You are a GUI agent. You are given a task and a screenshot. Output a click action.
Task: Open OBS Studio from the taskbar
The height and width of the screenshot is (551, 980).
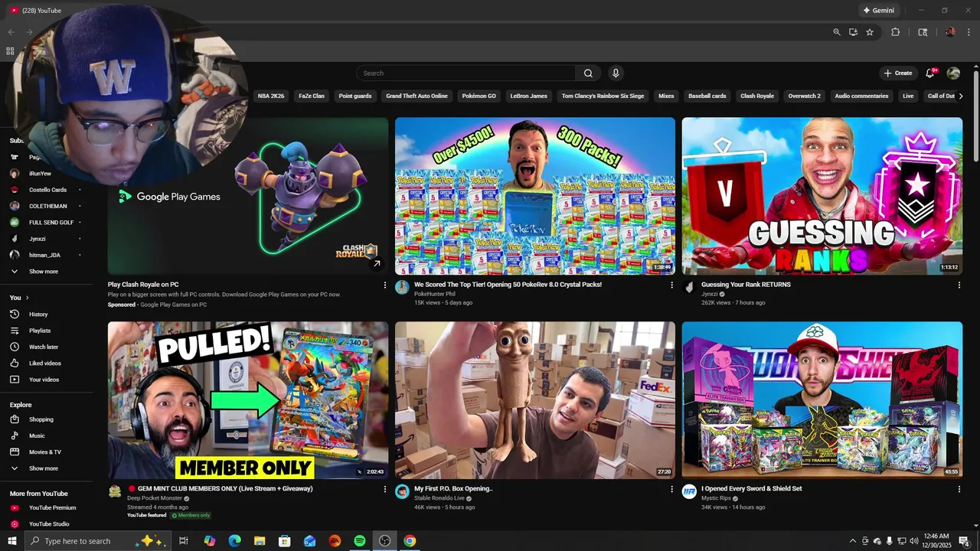point(384,541)
